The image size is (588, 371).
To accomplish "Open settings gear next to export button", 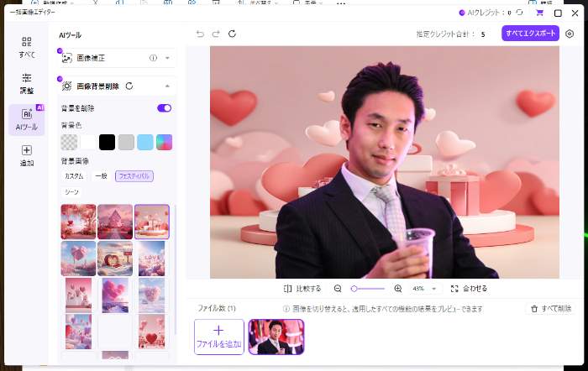I will point(570,34).
